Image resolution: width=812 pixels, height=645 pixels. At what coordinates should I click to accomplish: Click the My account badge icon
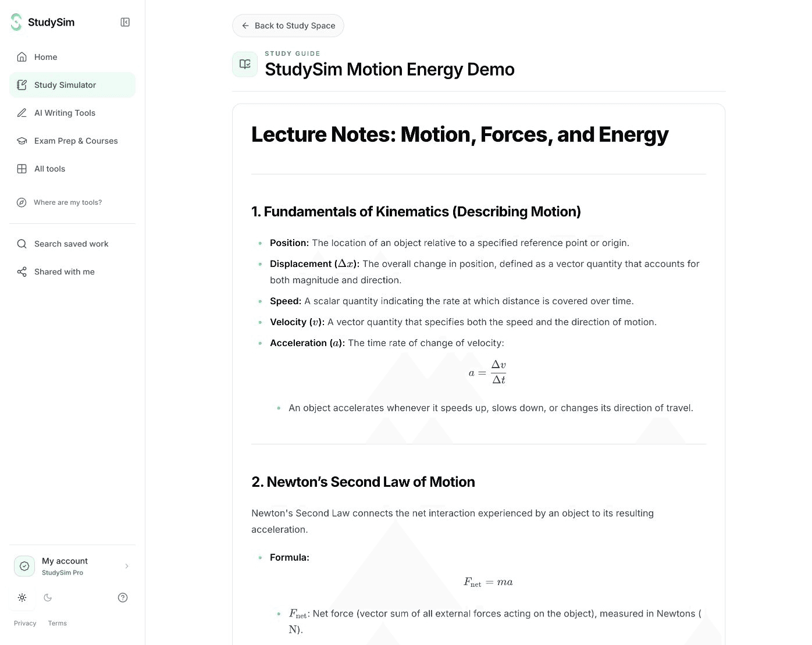click(x=24, y=566)
